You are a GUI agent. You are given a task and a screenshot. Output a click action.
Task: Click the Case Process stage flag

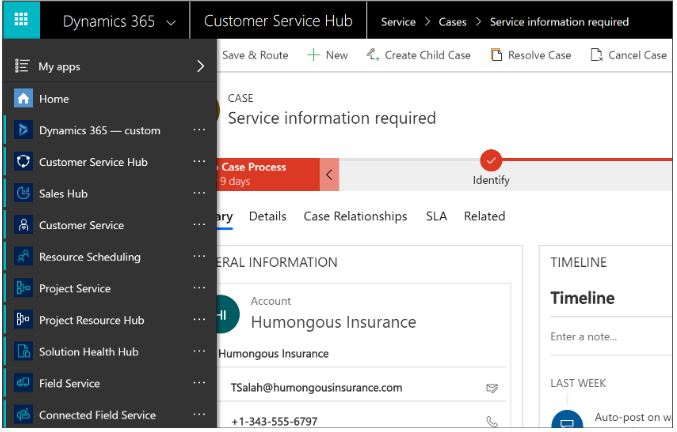pyautogui.click(x=268, y=174)
